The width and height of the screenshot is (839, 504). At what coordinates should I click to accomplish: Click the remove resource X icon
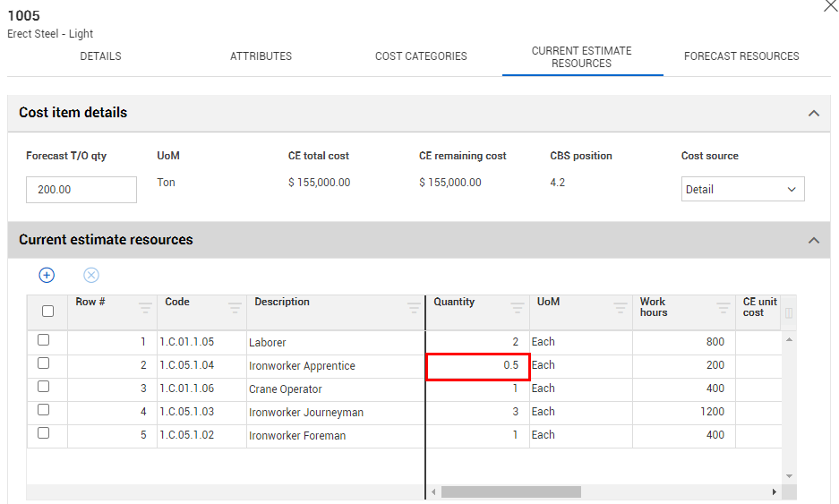coord(91,275)
